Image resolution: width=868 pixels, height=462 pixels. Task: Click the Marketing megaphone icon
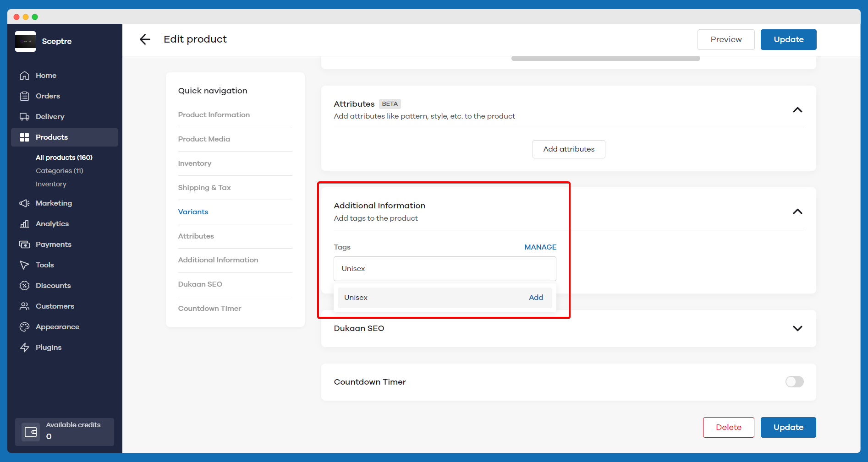tap(24, 203)
